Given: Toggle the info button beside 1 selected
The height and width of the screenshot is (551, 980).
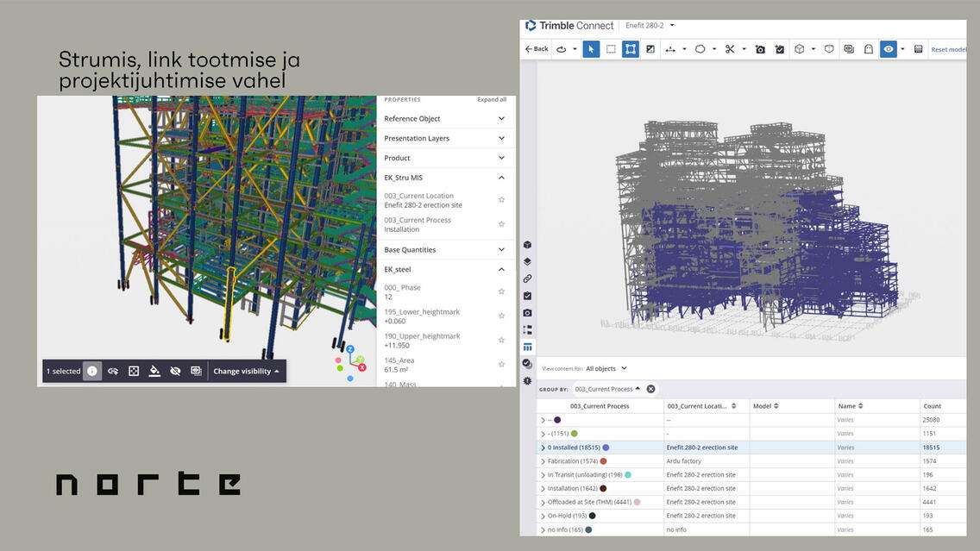Looking at the screenshot, I should [x=91, y=371].
